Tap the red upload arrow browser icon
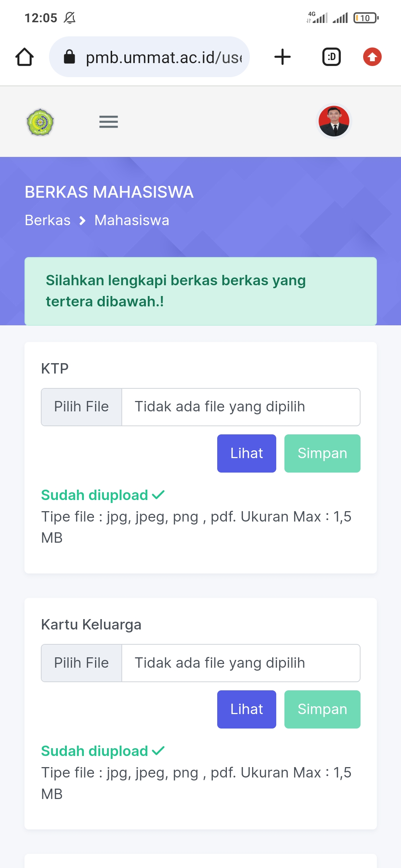This screenshot has height=868, width=401. pyautogui.click(x=372, y=57)
